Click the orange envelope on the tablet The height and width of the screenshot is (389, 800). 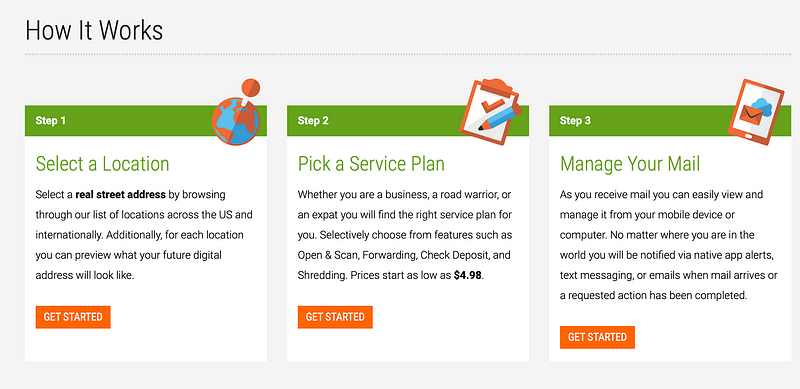[x=751, y=115]
